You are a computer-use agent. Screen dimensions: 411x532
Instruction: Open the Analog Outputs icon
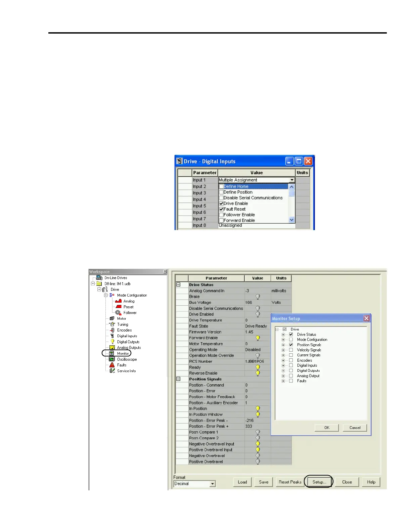click(112, 348)
